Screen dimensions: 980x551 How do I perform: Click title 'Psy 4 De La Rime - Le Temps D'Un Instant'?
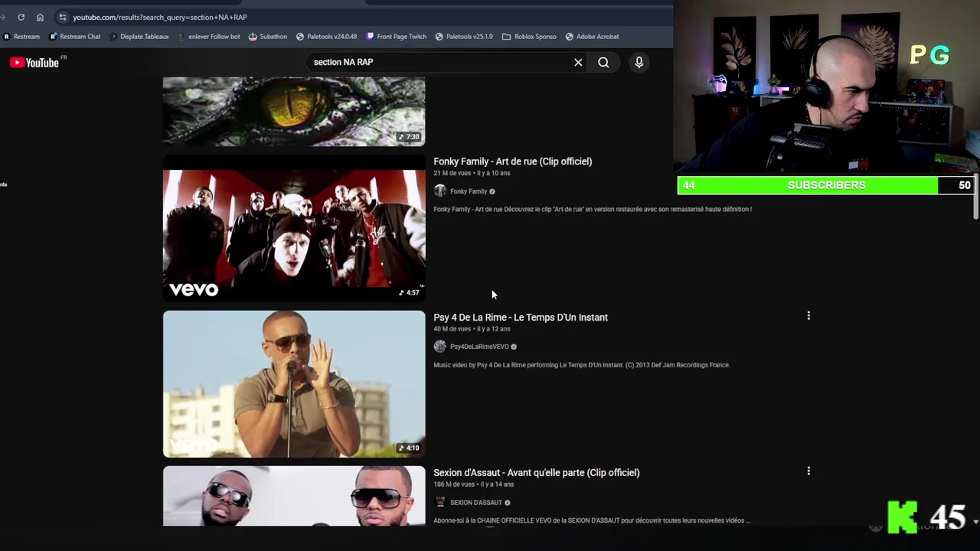click(521, 318)
